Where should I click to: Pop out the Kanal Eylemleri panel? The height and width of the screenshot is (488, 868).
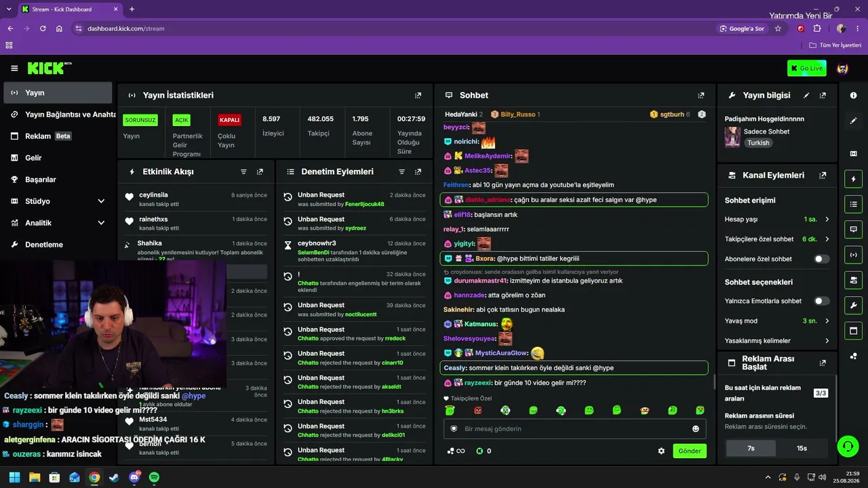[823, 176]
